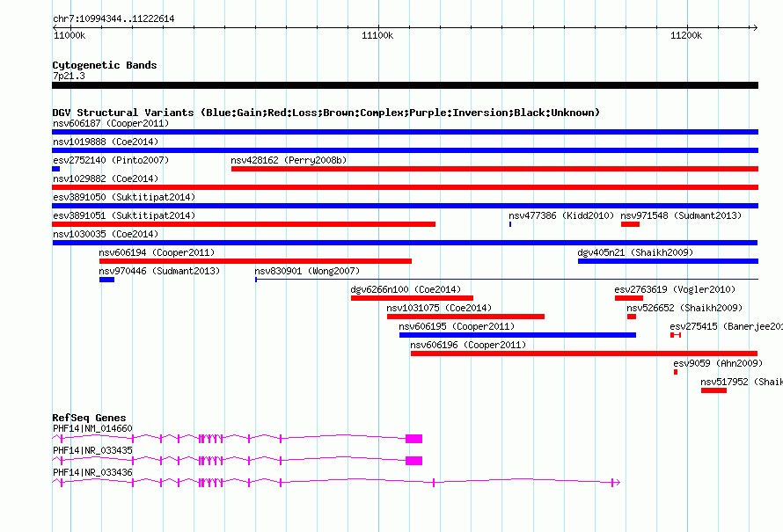The image size is (783, 532).
Task: Click the PHF14|NR_033436 gene label
Action: pos(93,472)
